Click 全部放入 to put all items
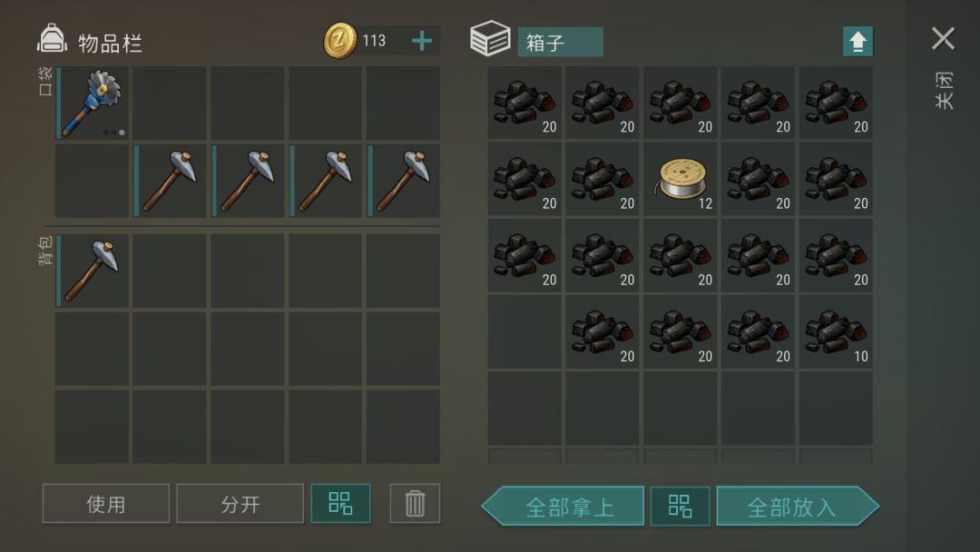 click(x=798, y=506)
